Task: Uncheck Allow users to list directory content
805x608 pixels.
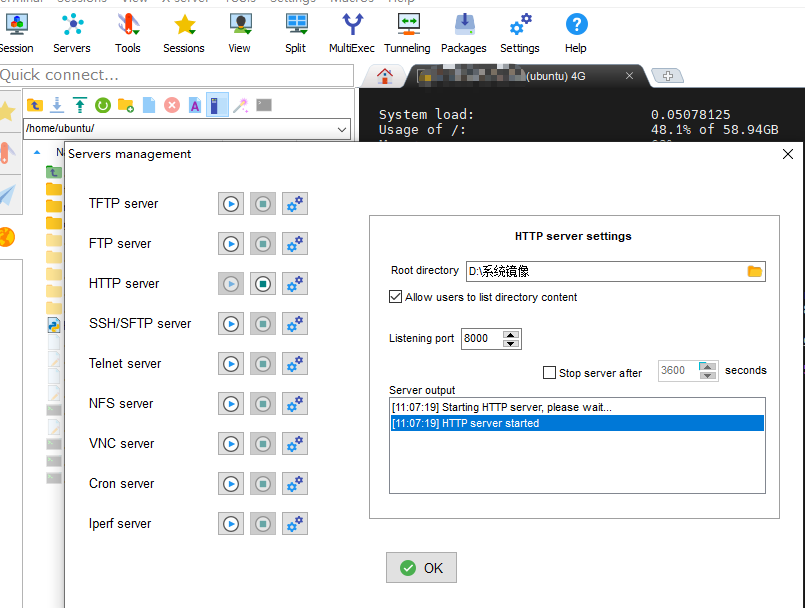Action: tap(396, 297)
